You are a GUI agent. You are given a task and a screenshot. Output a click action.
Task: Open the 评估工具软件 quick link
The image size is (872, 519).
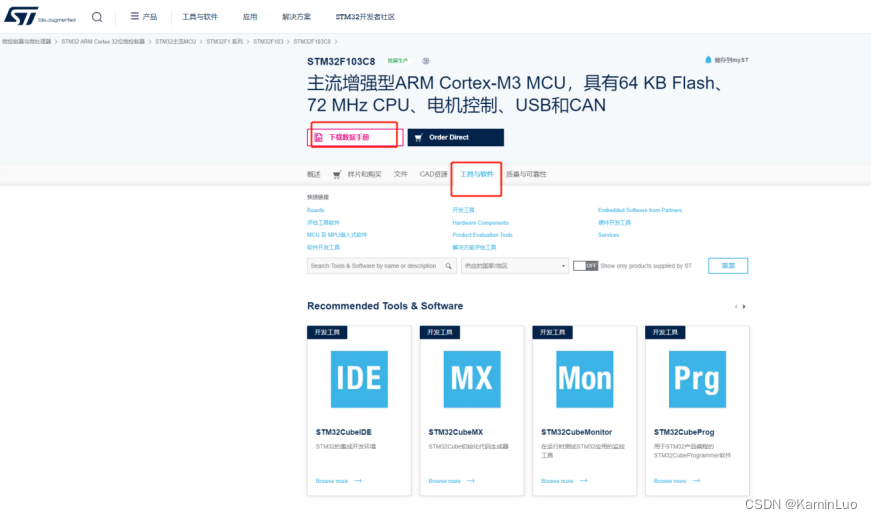click(323, 223)
